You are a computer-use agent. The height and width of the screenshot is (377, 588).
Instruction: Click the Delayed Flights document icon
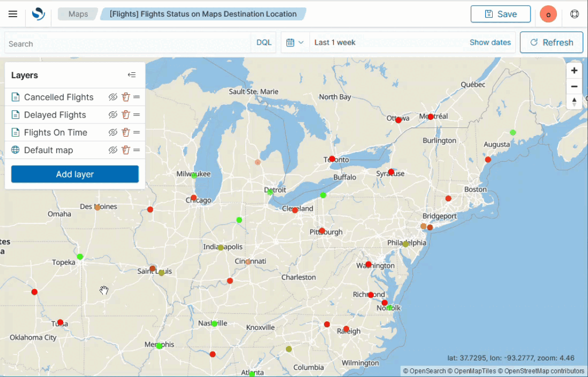click(16, 115)
